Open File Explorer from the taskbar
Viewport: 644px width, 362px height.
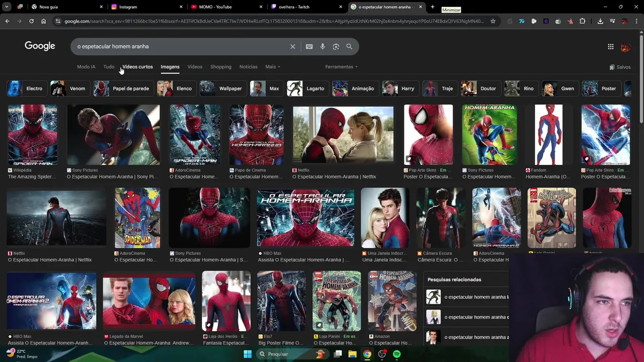(x=352, y=354)
